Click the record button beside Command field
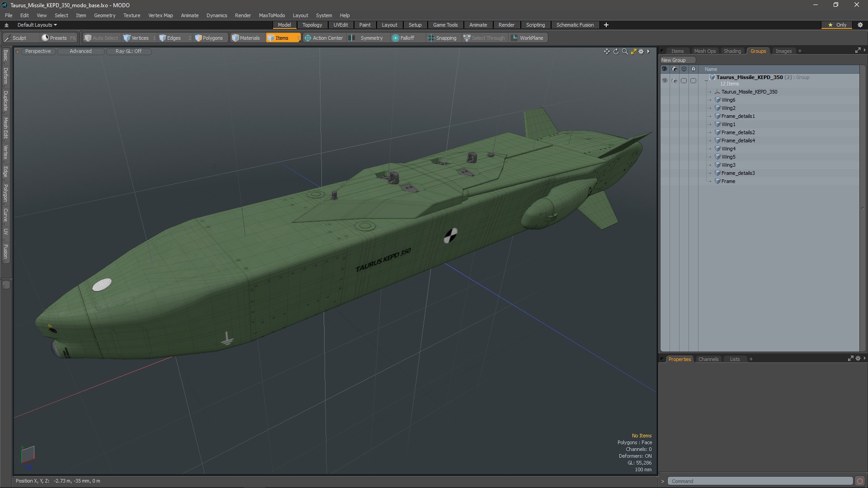The image size is (868, 488). 860,481
